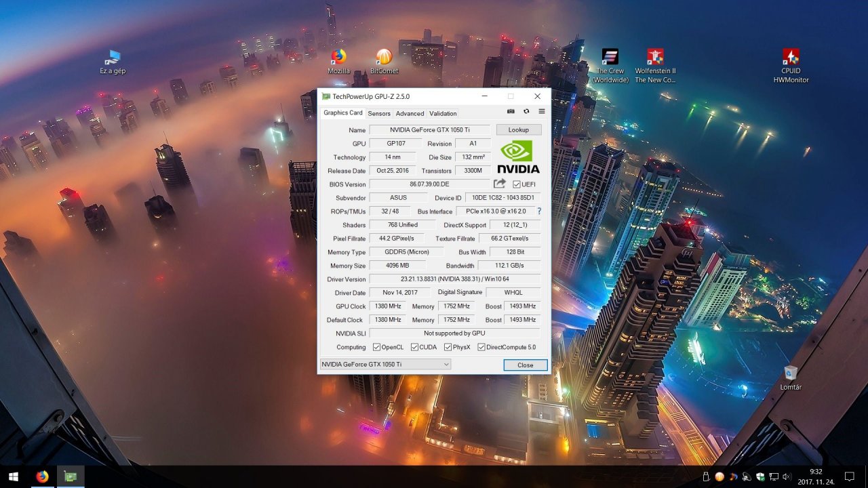Click the Memory Size value 4096 MB

point(397,266)
